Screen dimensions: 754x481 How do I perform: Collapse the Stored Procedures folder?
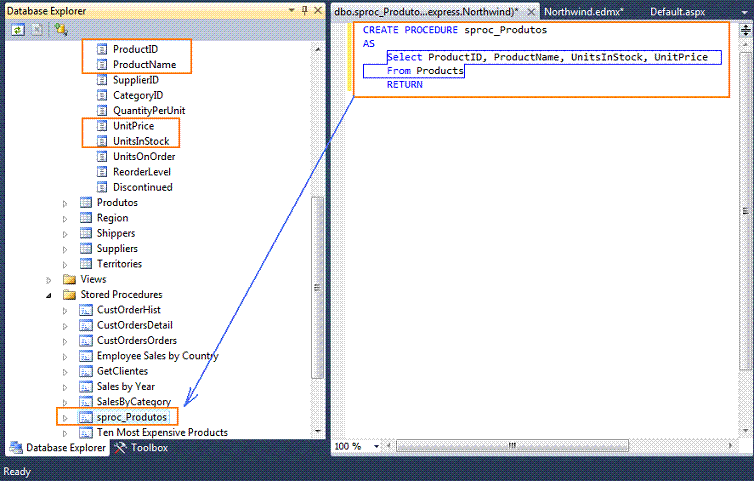click(49, 295)
